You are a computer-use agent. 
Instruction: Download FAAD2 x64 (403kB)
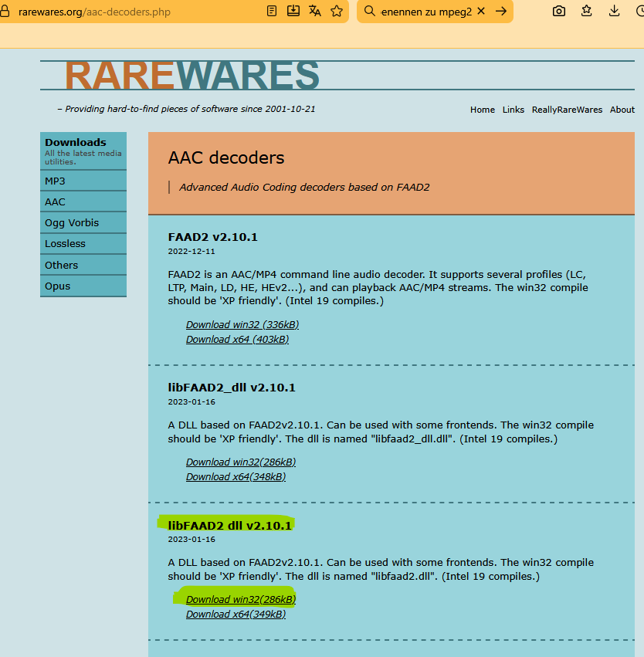(237, 340)
